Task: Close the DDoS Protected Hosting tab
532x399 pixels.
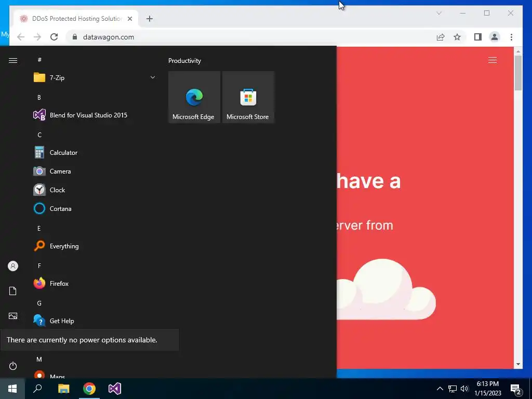Action: [x=129, y=19]
